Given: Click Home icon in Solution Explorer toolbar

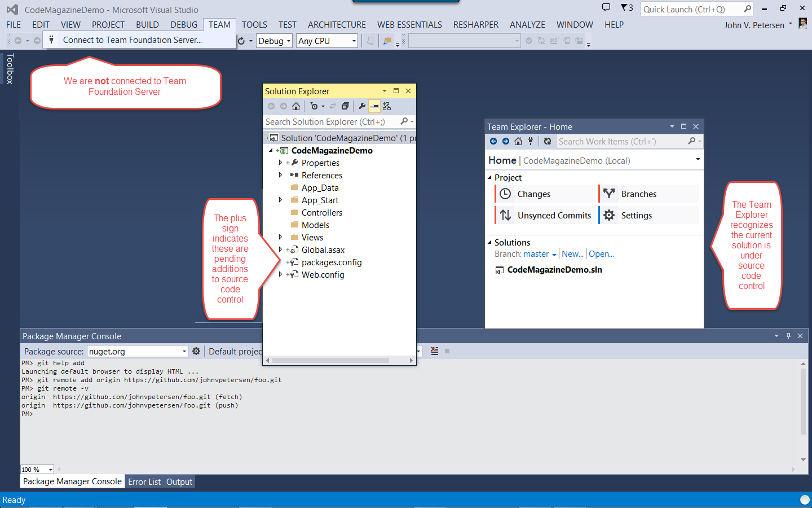Looking at the screenshot, I should pos(295,106).
